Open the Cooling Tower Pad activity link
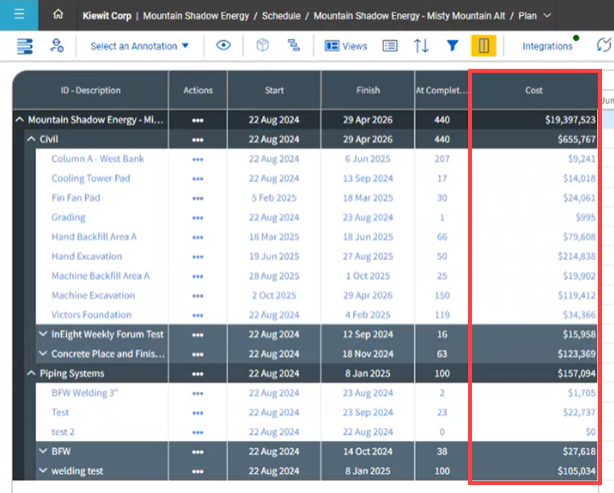 pyautogui.click(x=90, y=178)
